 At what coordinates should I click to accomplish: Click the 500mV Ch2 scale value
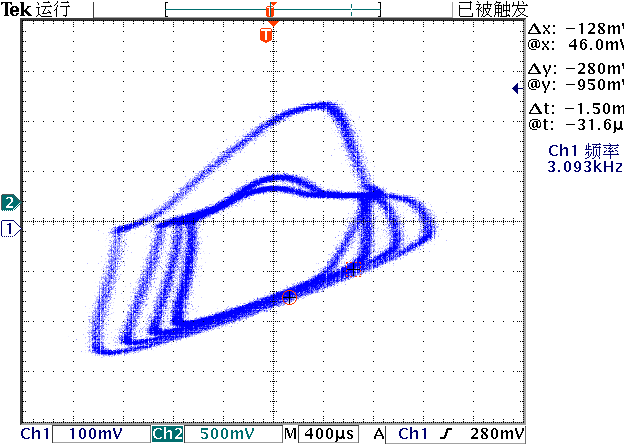pyautogui.click(x=227, y=434)
